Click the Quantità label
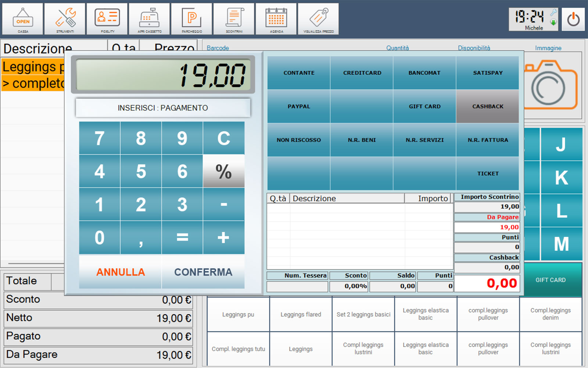 point(397,48)
